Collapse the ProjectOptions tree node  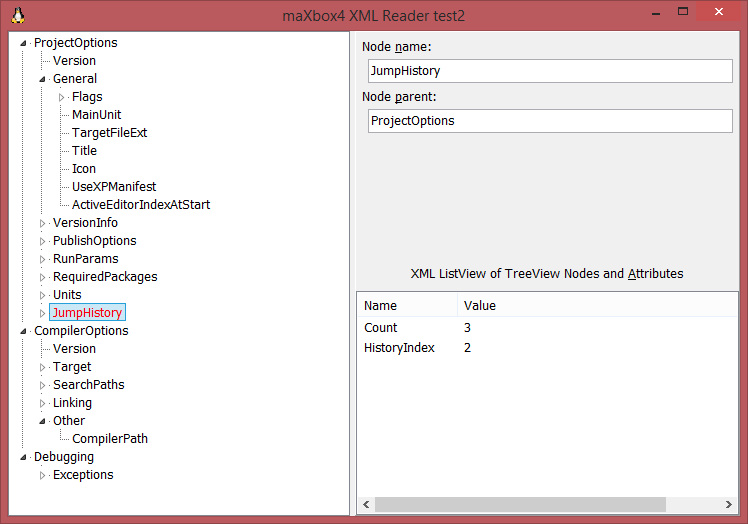tap(24, 43)
